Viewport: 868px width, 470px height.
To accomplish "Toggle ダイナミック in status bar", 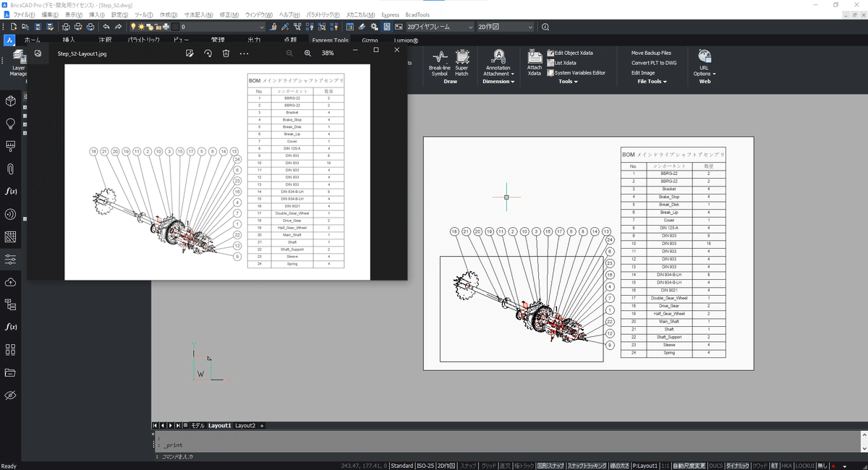I will click(738, 466).
